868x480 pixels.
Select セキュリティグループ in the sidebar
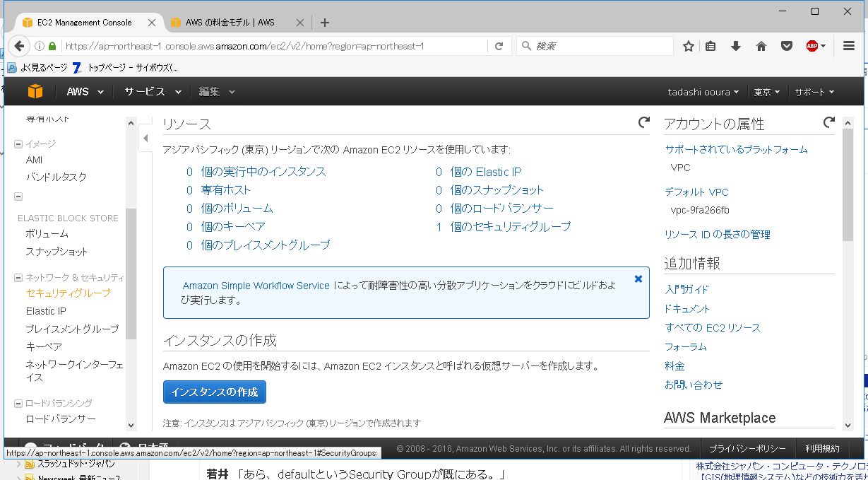pyautogui.click(x=68, y=293)
